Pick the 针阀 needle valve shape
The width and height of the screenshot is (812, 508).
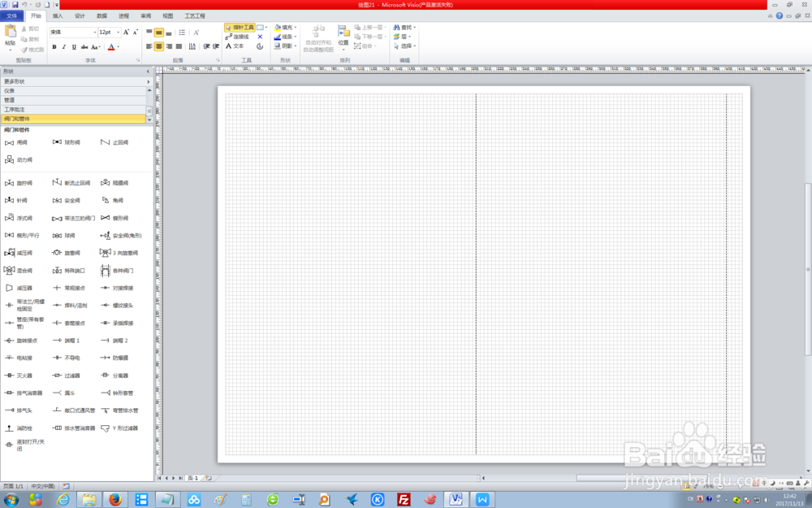tap(16, 200)
